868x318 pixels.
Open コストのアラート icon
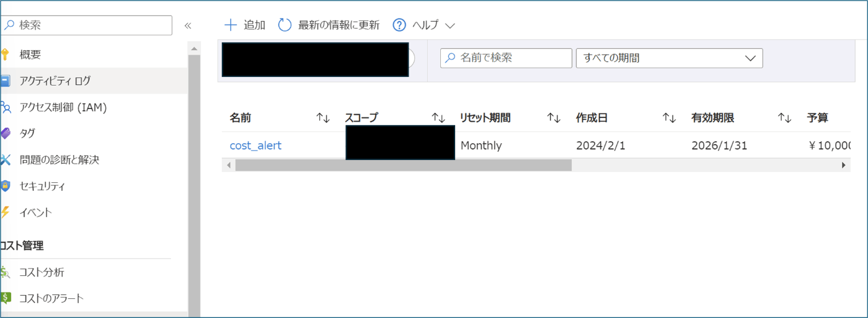[x=5, y=298]
